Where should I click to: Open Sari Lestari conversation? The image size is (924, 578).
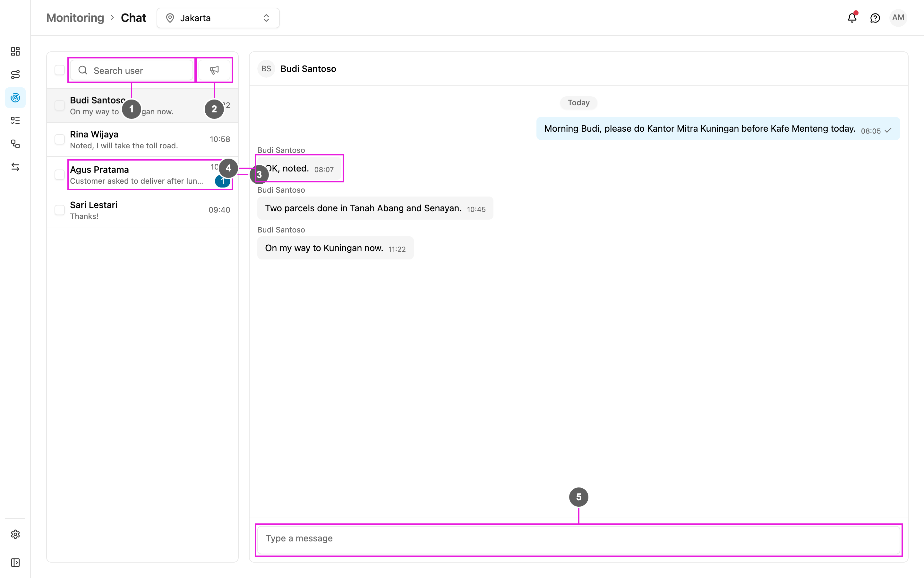pos(142,210)
